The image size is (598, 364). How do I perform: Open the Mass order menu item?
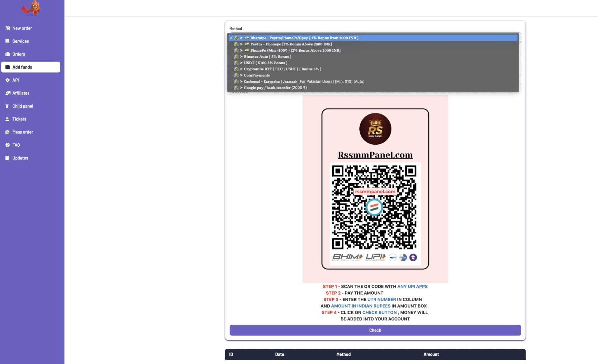pos(22,132)
